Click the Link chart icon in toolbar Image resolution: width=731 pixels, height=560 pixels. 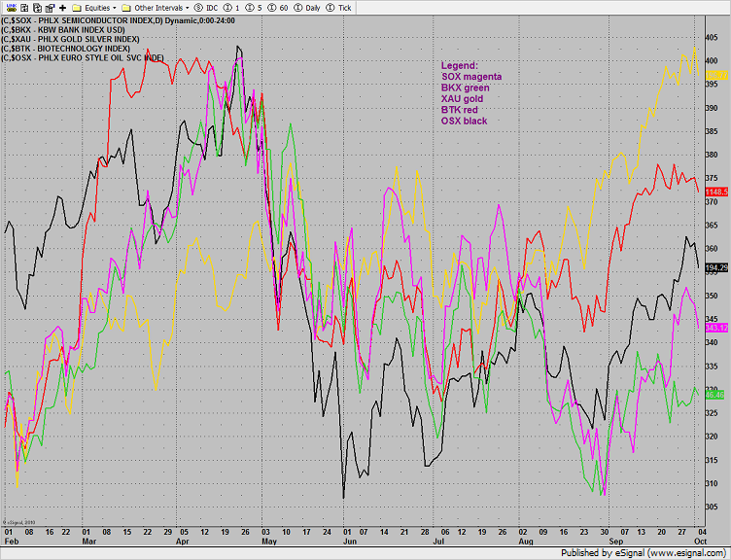tap(11, 8)
